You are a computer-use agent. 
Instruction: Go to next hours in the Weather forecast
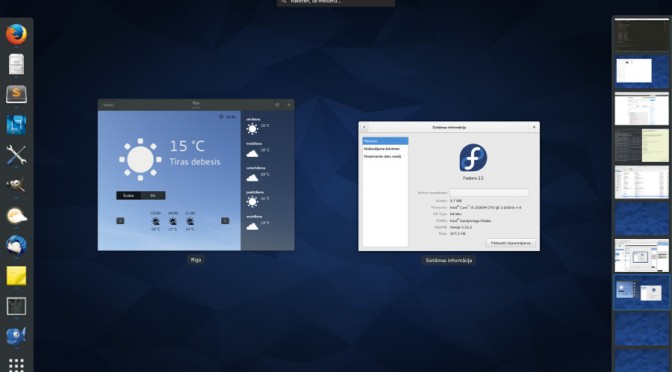point(225,221)
